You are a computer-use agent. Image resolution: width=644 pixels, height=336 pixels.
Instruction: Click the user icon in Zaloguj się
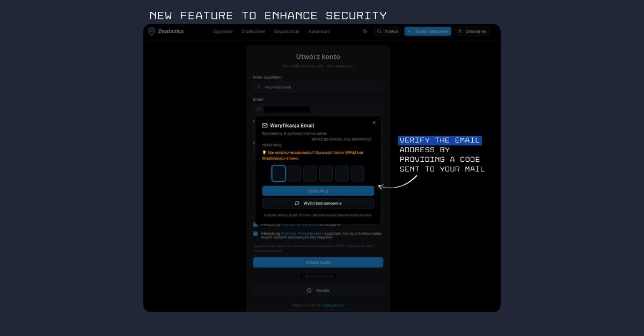[460, 31]
